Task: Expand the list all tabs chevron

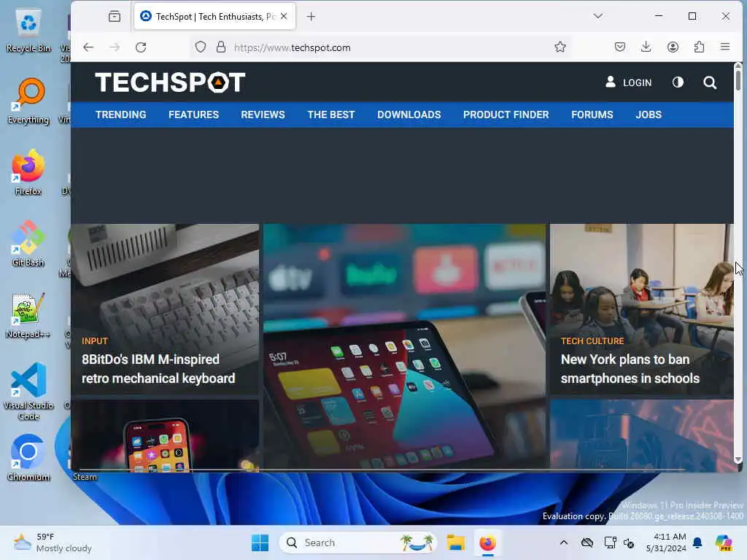Action: [x=598, y=16]
